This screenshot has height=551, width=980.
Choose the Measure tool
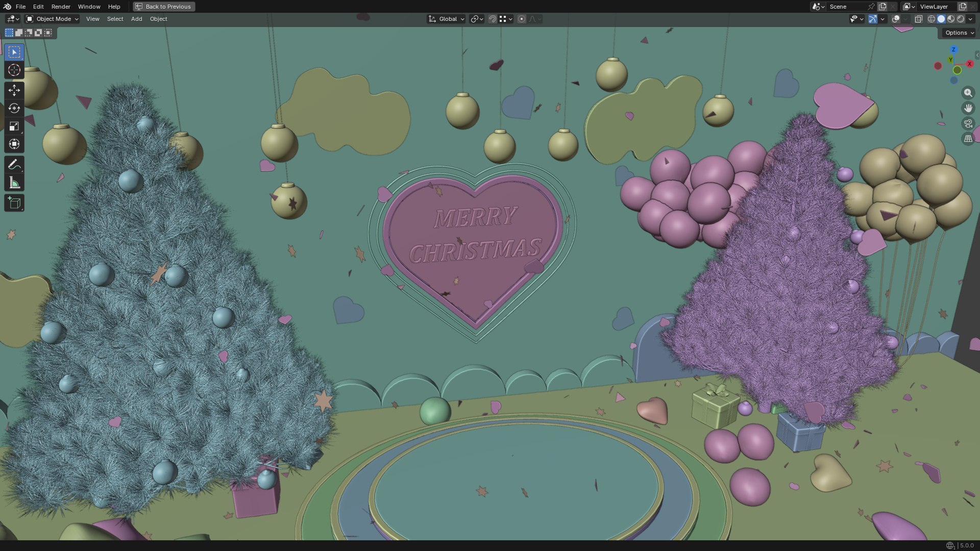[14, 182]
